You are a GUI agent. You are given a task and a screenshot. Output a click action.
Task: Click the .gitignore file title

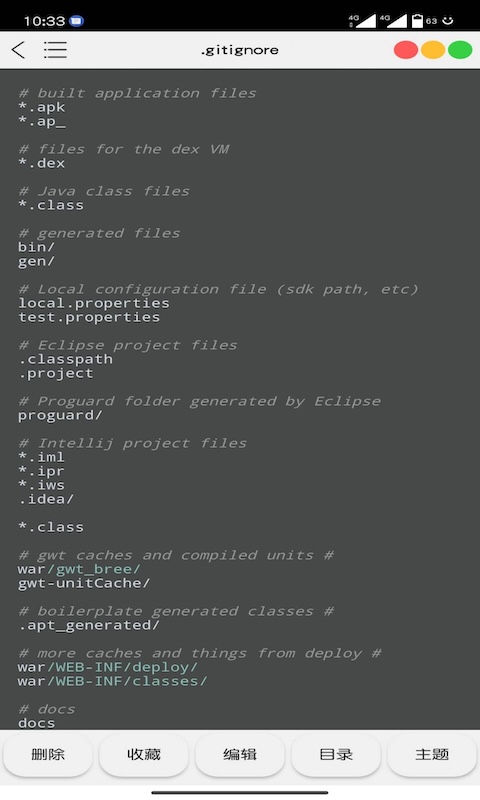[x=240, y=50]
